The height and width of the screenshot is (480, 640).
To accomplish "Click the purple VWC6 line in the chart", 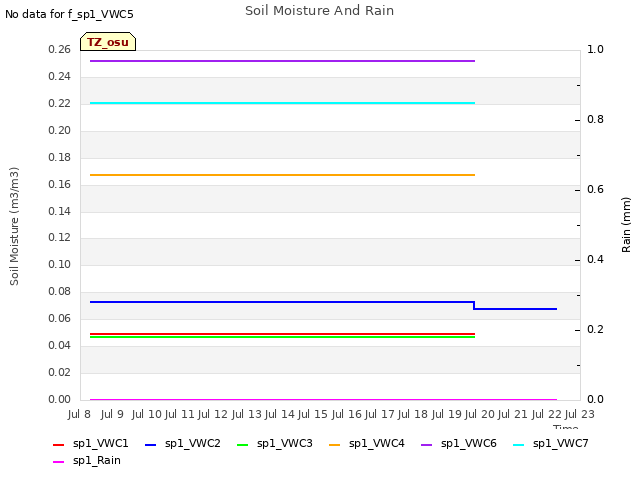I will (x=282, y=61).
